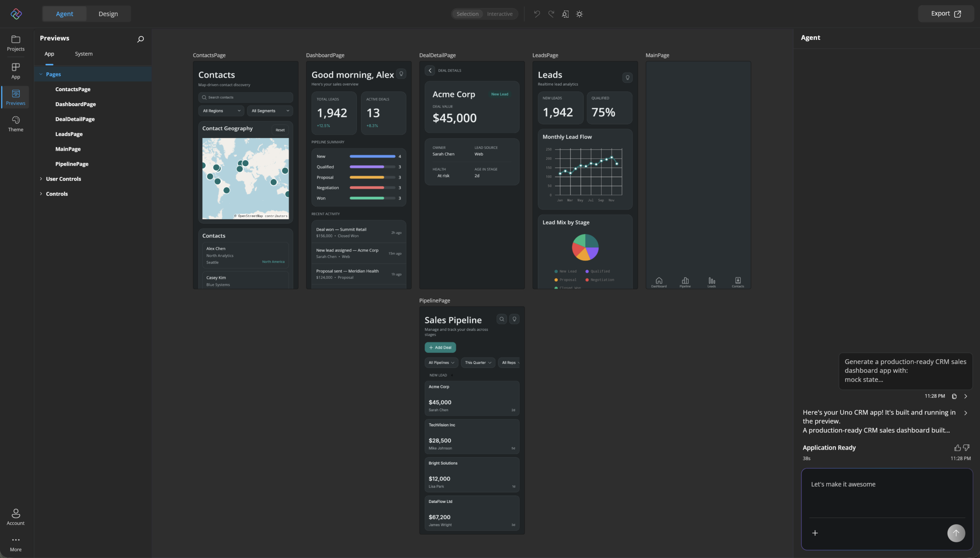Click the undo arrow in toolbar
The image size is (980, 558).
click(x=537, y=14)
